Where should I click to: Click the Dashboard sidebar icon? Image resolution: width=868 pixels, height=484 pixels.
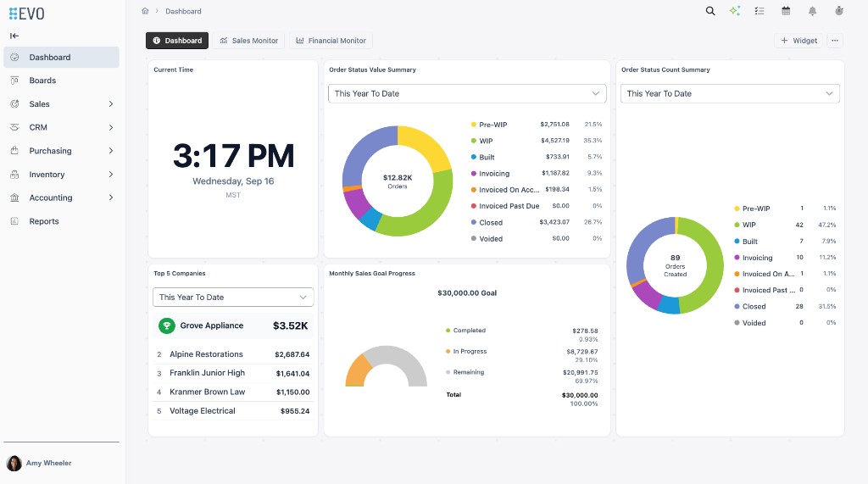click(x=14, y=57)
